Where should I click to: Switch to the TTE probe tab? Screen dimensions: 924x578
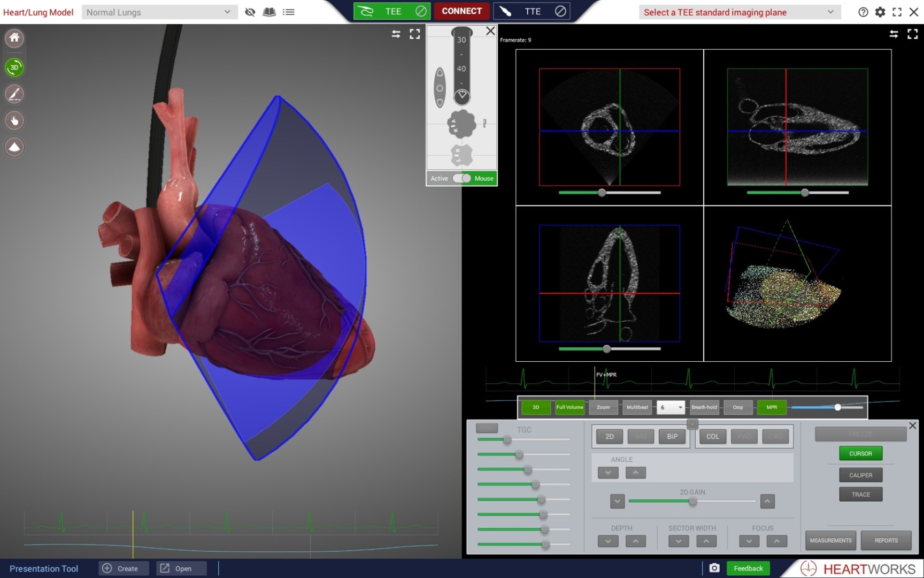[532, 11]
